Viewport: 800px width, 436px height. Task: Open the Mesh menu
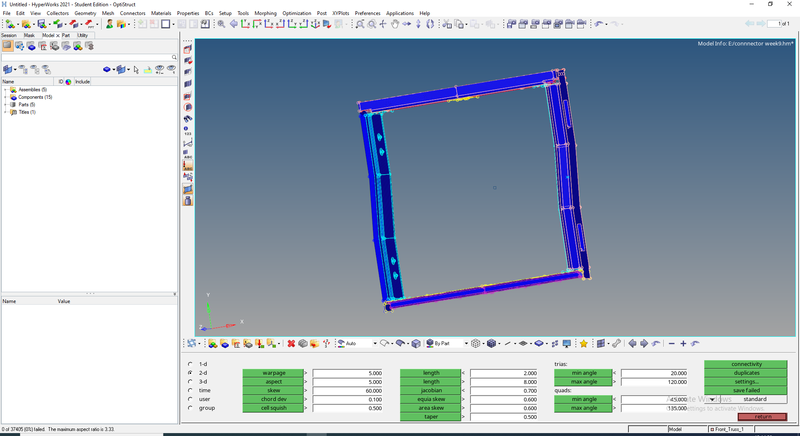pyautogui.click(x=108, y=13)
